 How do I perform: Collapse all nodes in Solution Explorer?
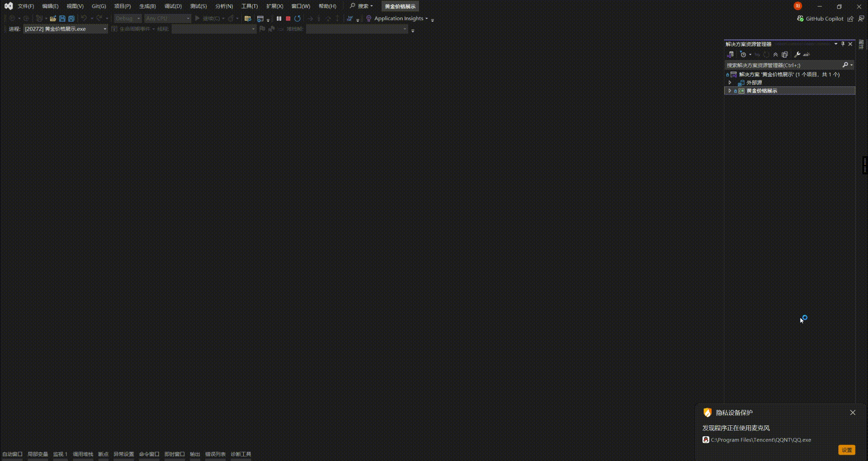[776, 54]
